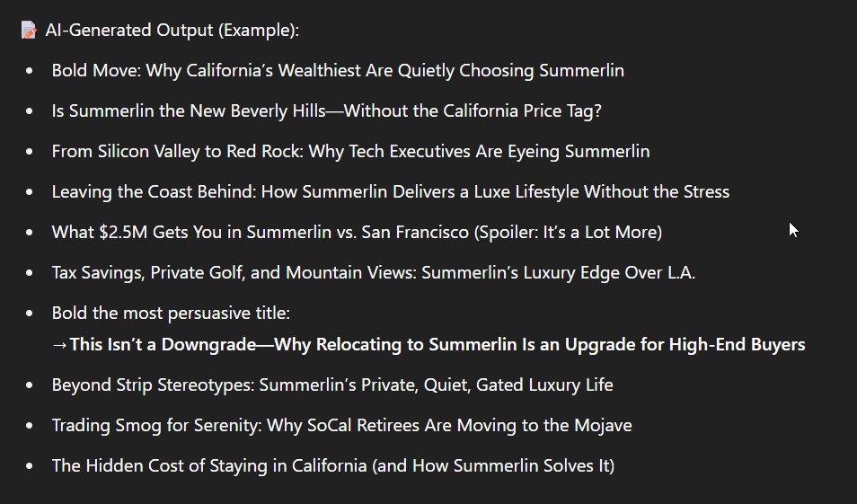Click the AI-Generated Output (Example) heading

172,30
